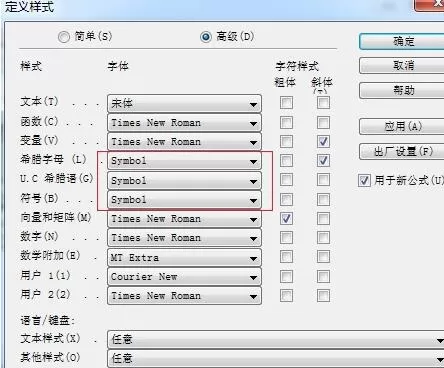Screen dimensions: 444x368
Task: Open font dropdown for 向量和矩阵(M)
Action: coord(184,219)
